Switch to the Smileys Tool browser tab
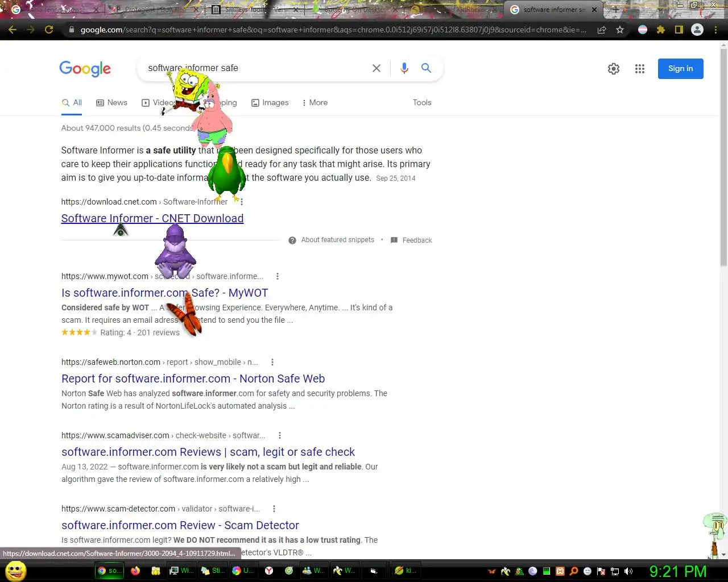Image resolution: width=728 pixels, height=582 pixels. tap(253, 10)
